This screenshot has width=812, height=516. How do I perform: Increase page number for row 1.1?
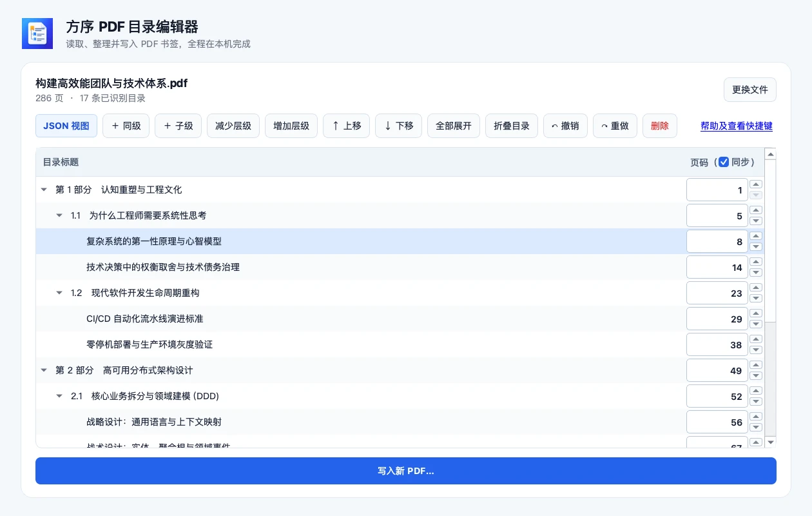tap(757, 210)
